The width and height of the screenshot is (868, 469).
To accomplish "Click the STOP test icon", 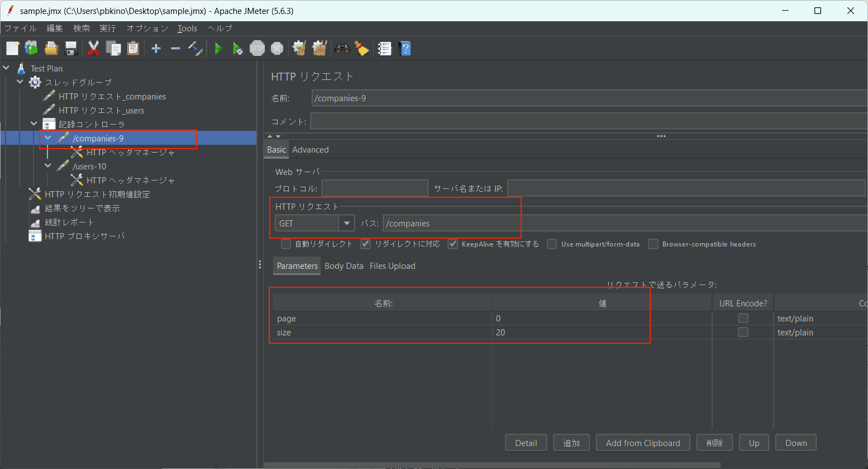I will click(x=257, y=49).
